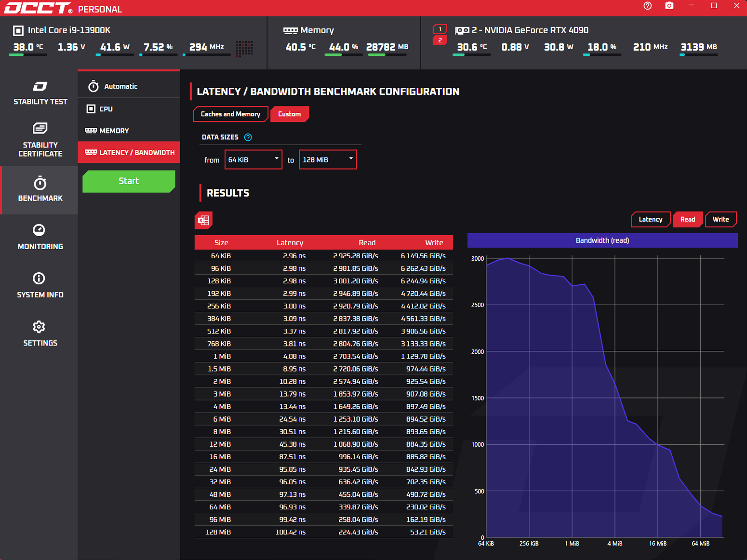
Task: Show the Write bandwidth graph
Action: point(721,219)
